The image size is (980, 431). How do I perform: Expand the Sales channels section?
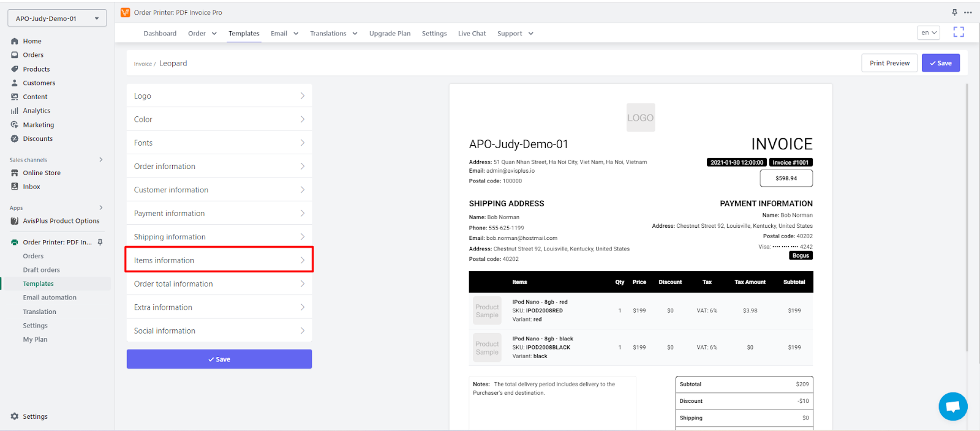point(101,160)
